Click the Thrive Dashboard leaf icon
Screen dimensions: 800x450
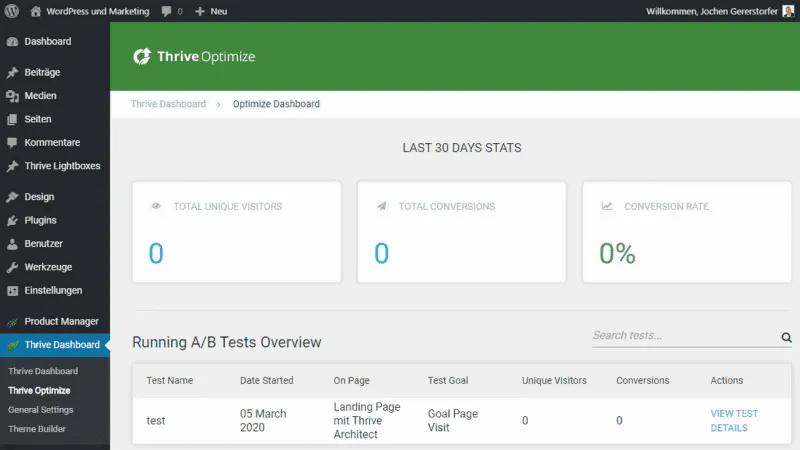[x=12, y=345]
